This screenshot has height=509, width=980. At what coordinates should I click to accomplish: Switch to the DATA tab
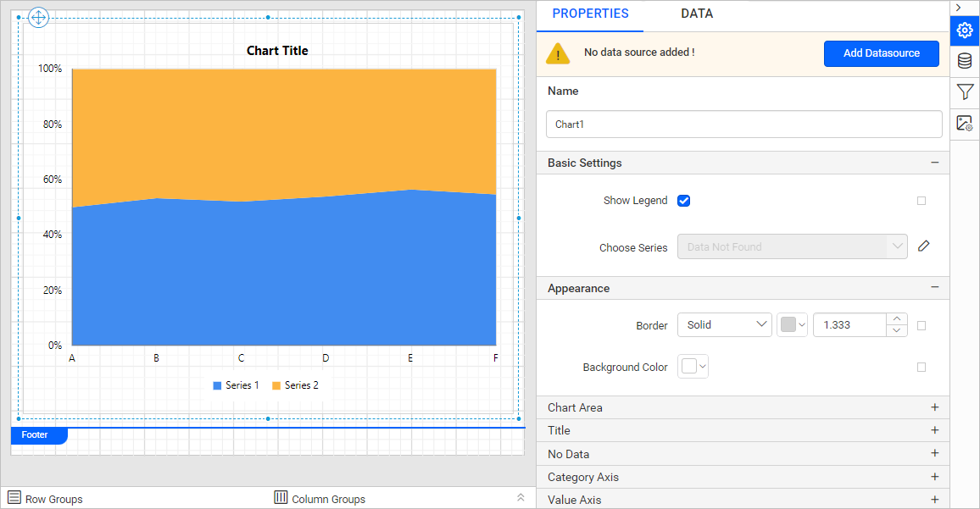pos(696,14)
